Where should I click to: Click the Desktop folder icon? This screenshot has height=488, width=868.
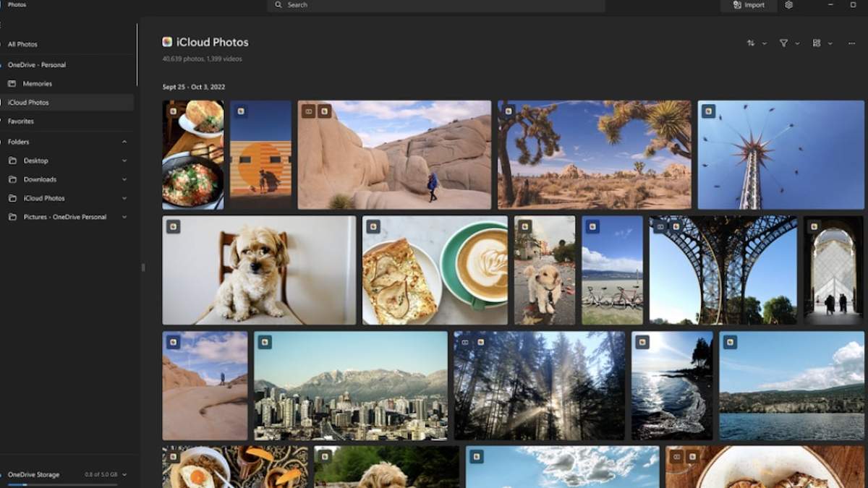point(12,160)
